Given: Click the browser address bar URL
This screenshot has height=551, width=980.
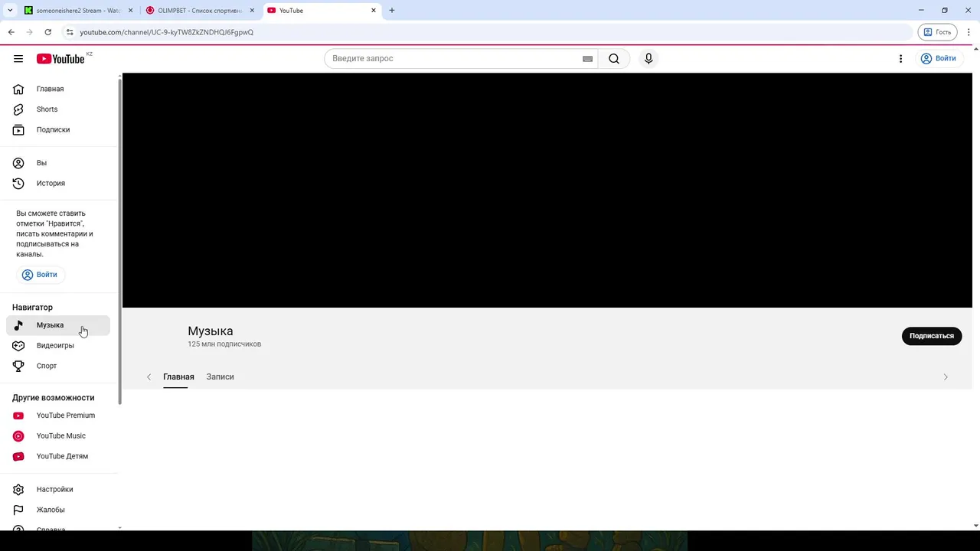Looking at the screenshot, I should (166, 32).
